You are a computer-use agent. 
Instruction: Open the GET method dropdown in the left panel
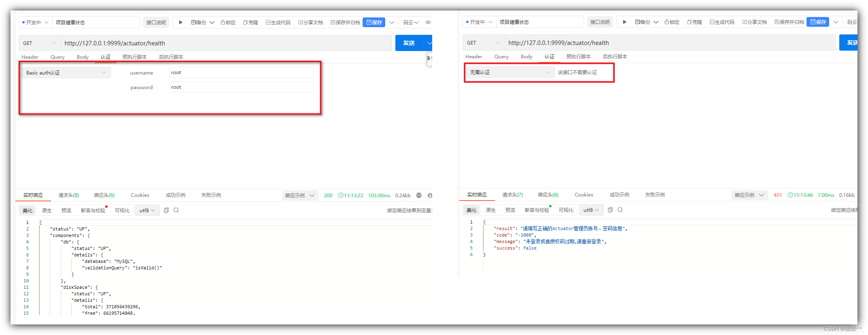pyautogui.click(x=40, y=43)
